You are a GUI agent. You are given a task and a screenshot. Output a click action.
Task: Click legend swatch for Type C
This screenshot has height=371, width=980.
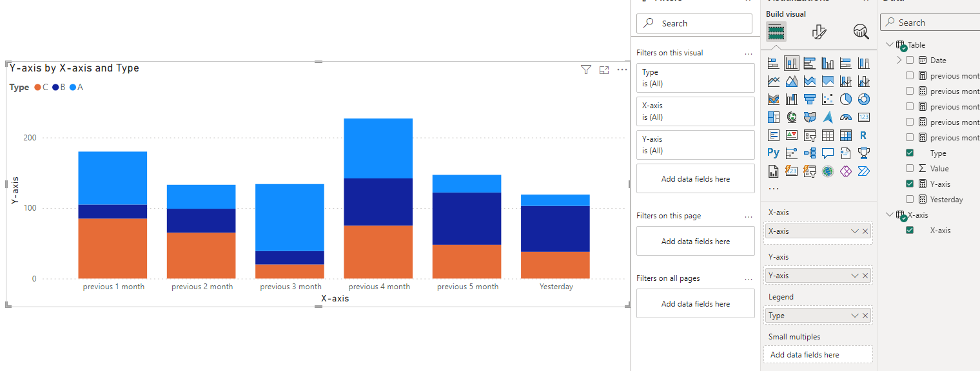click(x=37, y=87)
